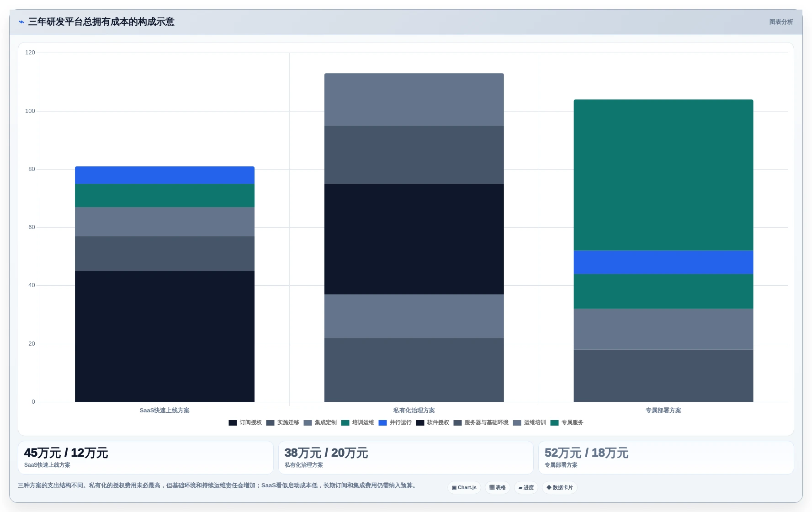
Task: Click the dark 订阅授权 segment of SaaS bar
Action: (165, 336)
